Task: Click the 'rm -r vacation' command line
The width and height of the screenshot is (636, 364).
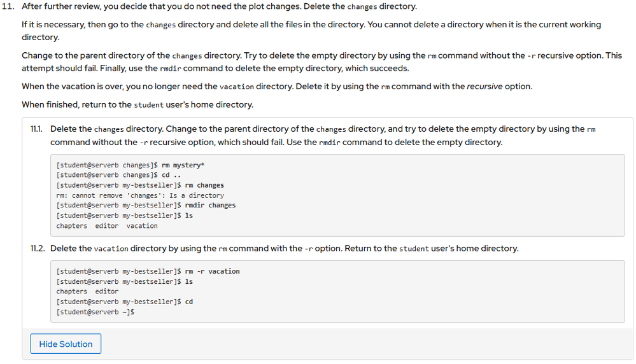Action: point(148,271)
